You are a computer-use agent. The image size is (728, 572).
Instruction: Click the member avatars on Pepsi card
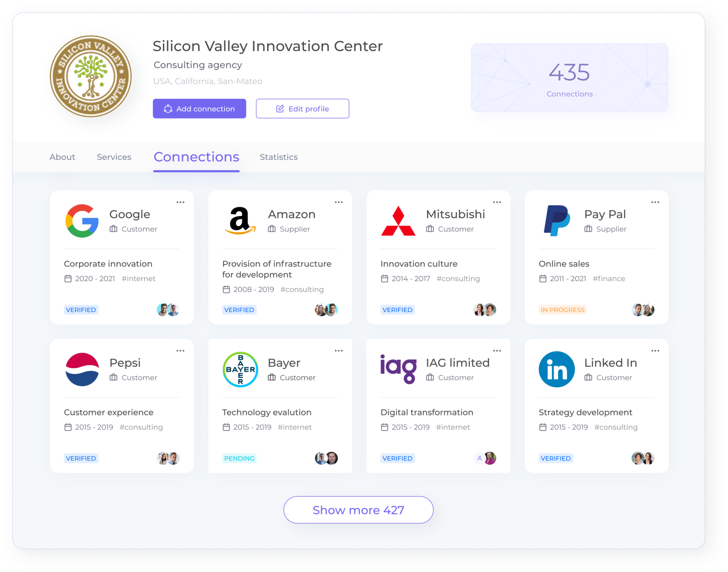168,458
